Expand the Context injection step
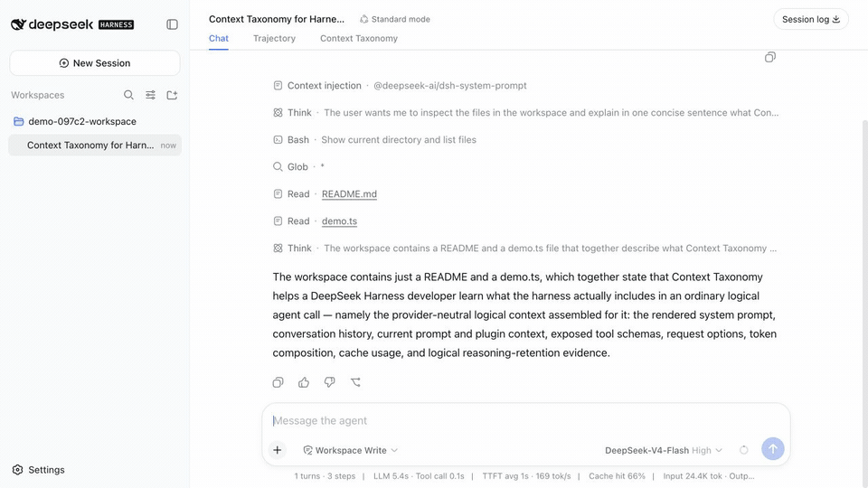 400,85
